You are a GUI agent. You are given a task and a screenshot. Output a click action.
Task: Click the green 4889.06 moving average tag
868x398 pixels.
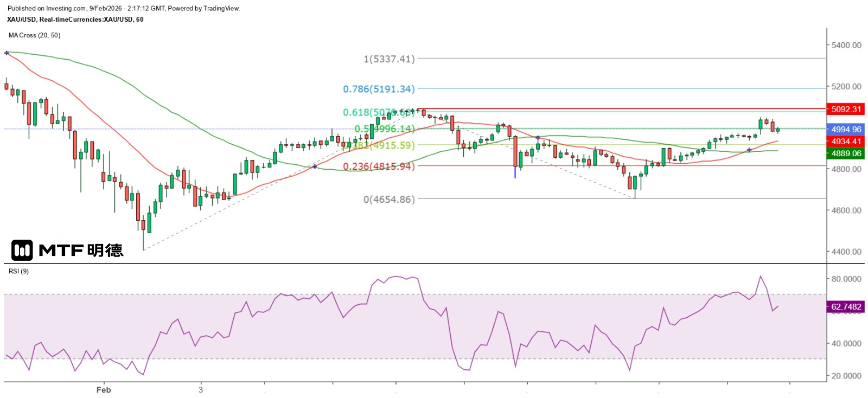point(846,153)
